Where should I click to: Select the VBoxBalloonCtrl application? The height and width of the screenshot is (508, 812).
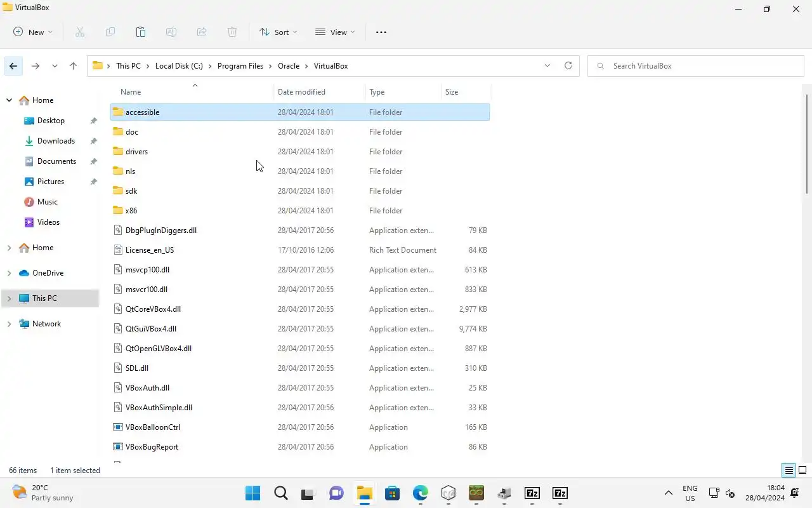[x=300, y=427]
